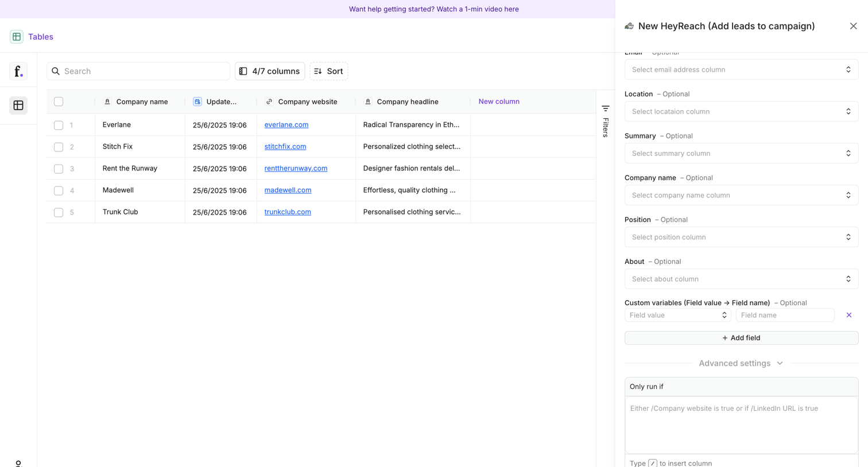The image size is (868, 467).
Task: Open the stitchfix.com link
Action: (285, 146)
